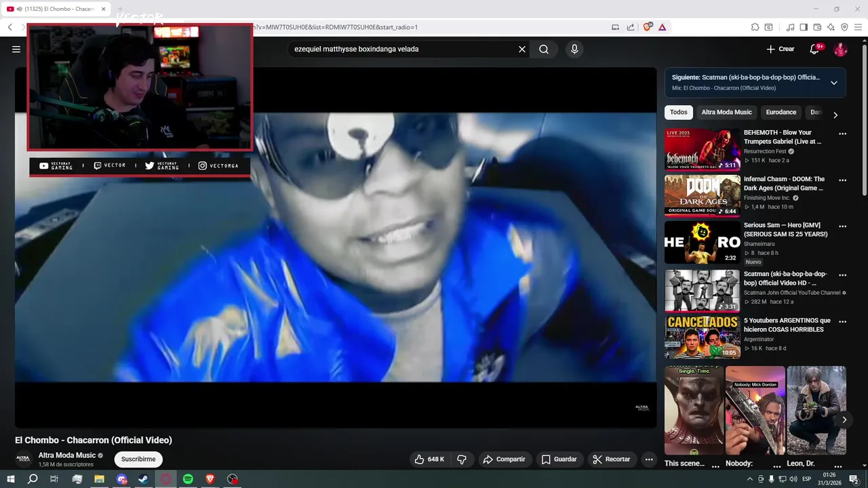Open the Brave VPN shield icon
The image size is (868, 488).
[844, 27]
